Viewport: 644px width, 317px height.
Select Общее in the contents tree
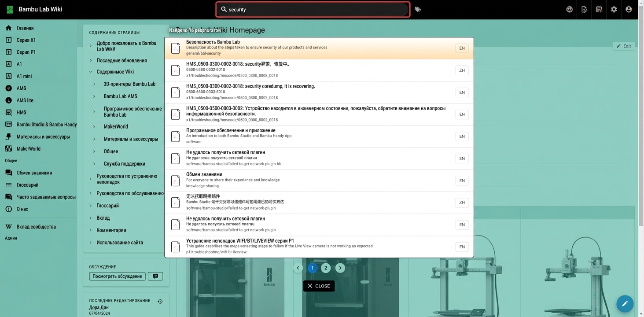coord(111,151)
